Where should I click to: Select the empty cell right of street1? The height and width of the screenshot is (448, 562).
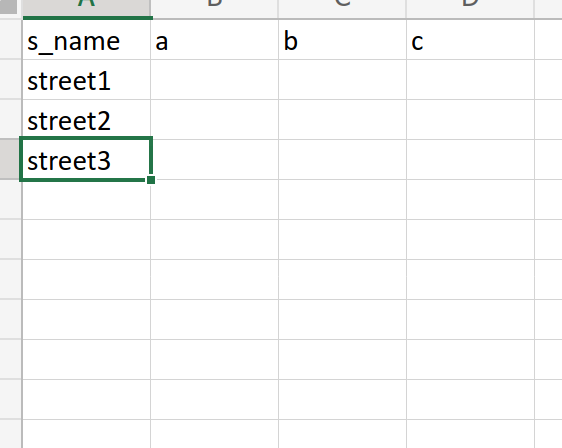coord(214,80)
